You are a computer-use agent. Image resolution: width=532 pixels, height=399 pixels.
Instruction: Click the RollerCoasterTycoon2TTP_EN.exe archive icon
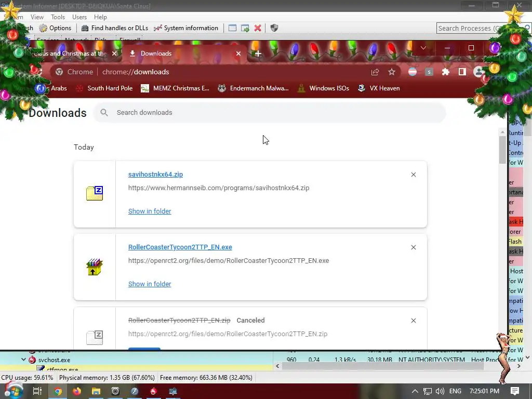95,267
